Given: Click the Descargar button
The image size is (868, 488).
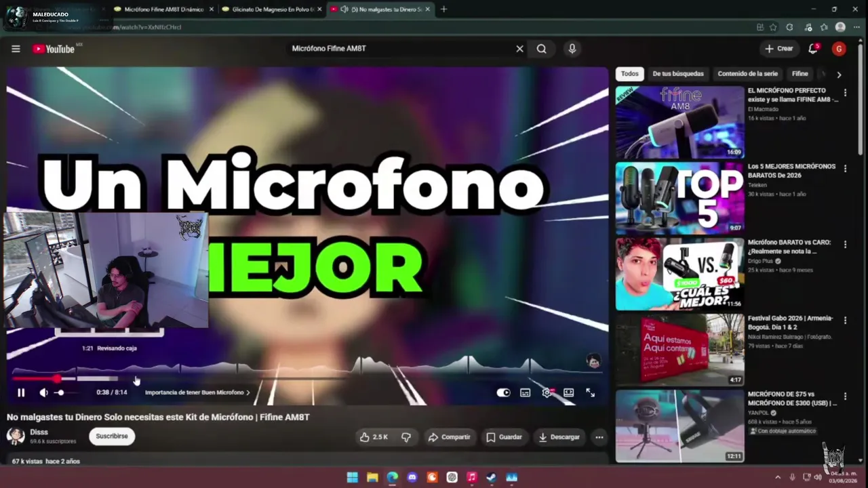Looking at the screenshot, I should (559, 437).
